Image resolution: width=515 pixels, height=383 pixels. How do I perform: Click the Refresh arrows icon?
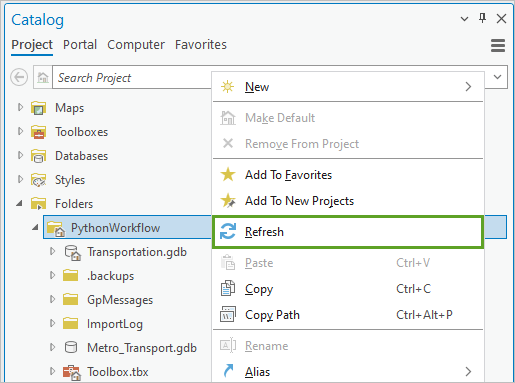[228, 231]
